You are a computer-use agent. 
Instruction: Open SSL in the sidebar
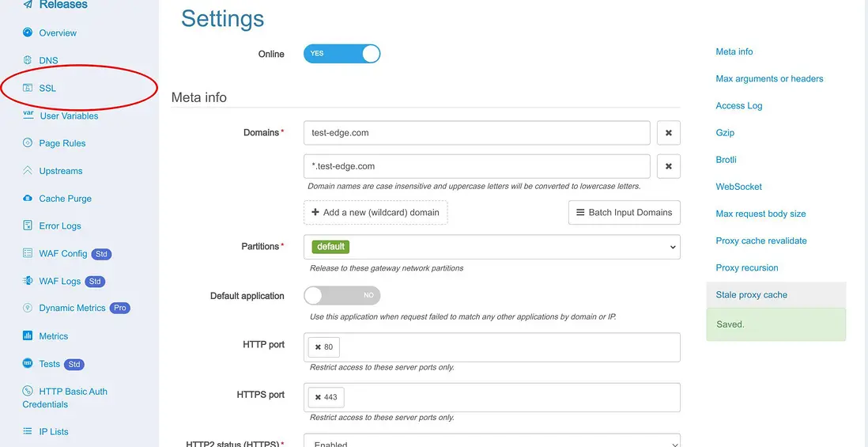click(x=47, y=88)
